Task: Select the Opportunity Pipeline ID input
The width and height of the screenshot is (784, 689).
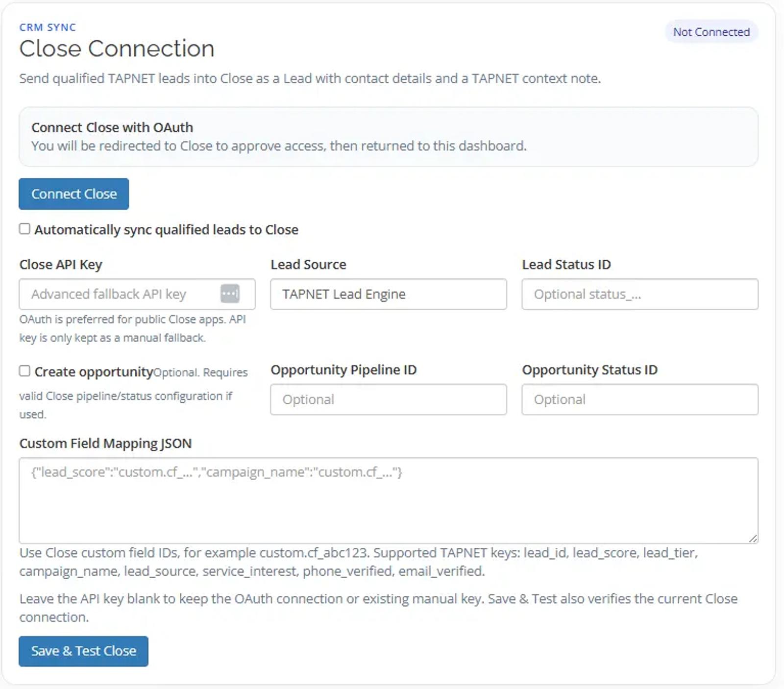Action: (389, 399)
